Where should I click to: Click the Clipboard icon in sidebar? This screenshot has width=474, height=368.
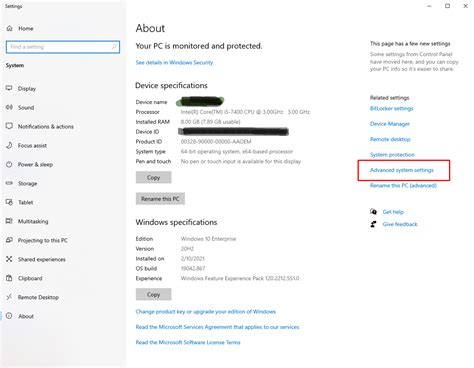point(9,278)
